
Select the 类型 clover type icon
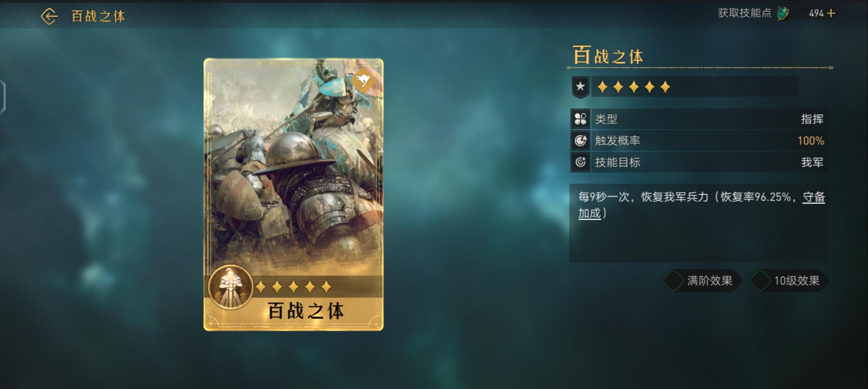tap(580, 119)
